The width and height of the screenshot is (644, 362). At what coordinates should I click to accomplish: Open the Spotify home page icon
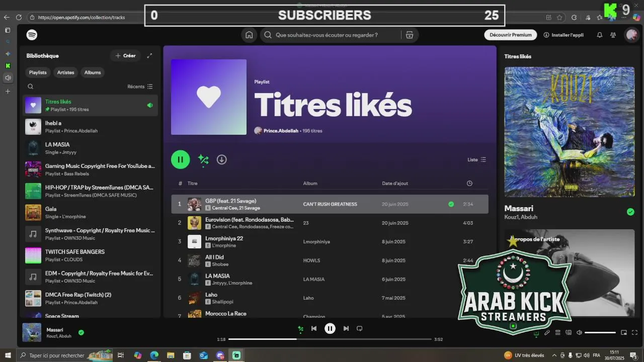click(249, 35)
